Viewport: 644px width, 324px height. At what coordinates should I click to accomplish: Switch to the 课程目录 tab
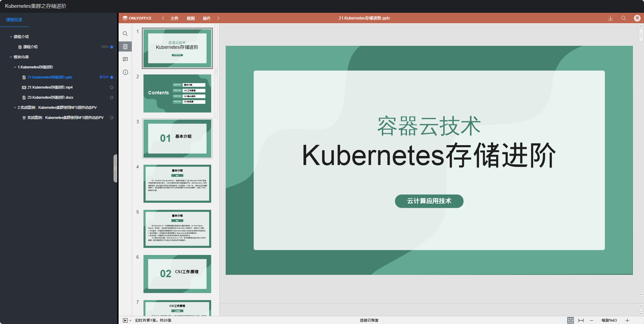point(14,20)
